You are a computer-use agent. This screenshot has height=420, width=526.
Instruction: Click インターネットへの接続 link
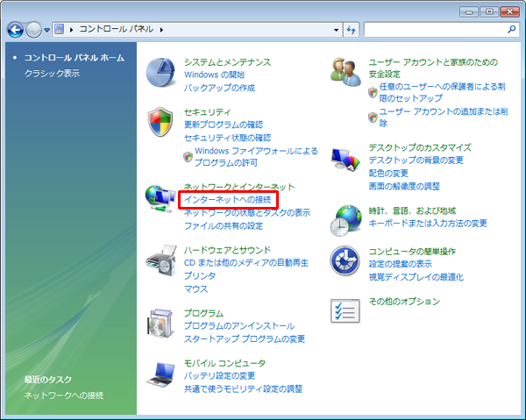[x=228, y=200]
